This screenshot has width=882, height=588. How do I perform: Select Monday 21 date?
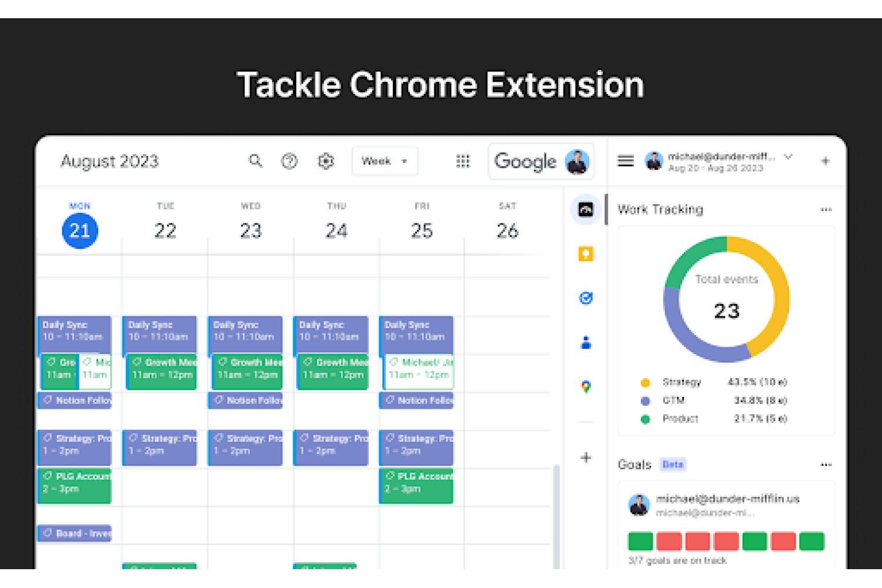click(80, 230)
